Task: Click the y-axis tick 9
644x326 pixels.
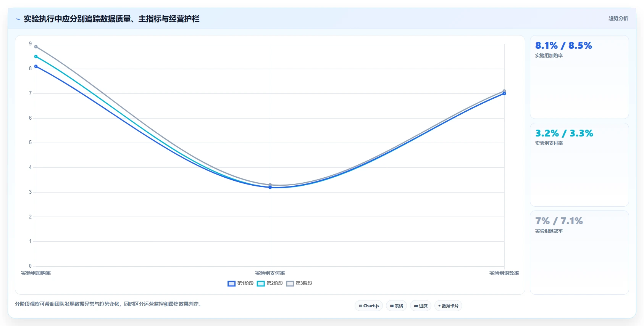Action: (x=30, y=44)
